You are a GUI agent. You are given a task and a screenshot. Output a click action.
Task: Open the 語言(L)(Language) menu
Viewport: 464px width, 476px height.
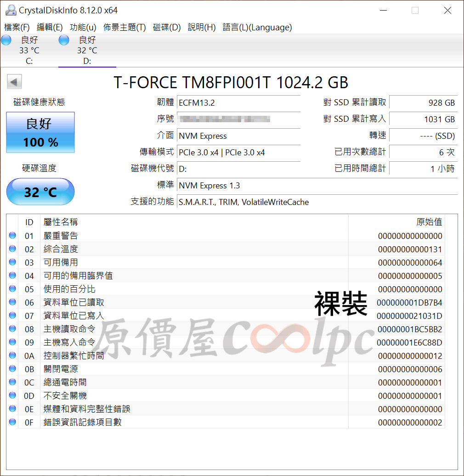[x=257, y=27]
